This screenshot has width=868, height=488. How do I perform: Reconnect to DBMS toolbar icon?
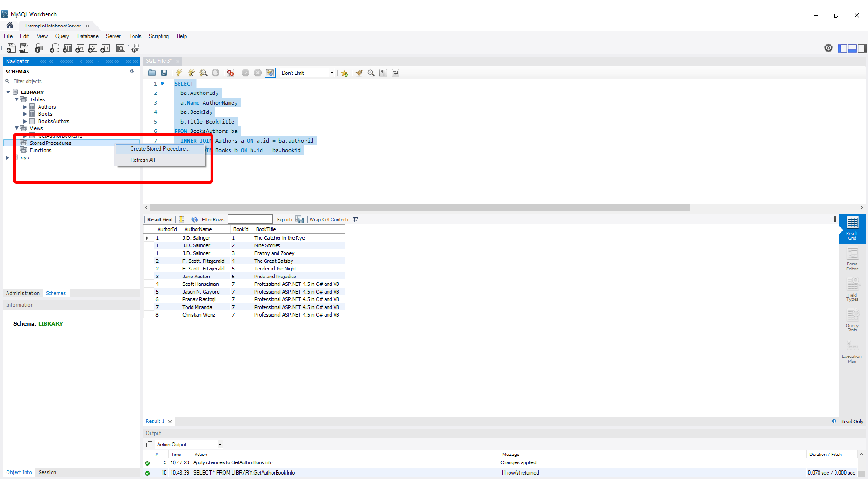point(135,48)
